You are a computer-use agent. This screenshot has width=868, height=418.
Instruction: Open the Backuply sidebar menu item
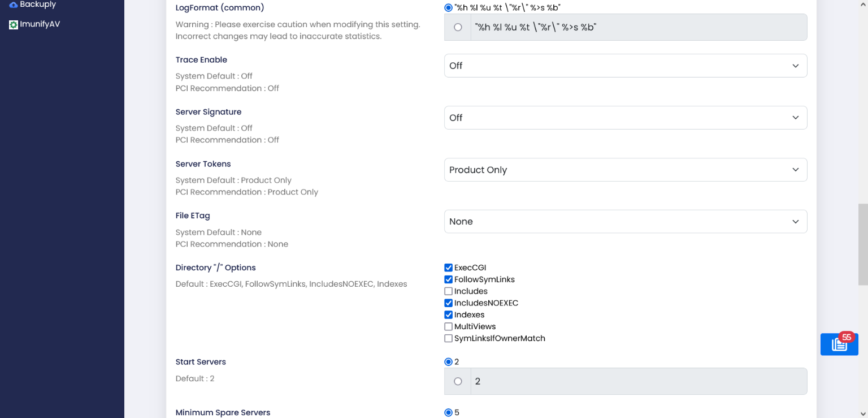37,5
